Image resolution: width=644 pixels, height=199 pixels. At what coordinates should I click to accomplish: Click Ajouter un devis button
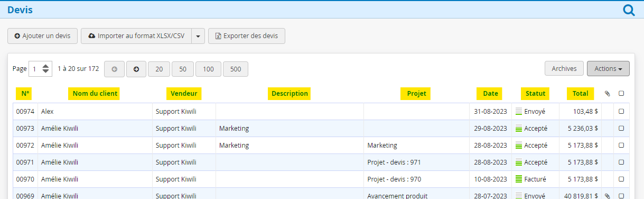pos(42,36)
